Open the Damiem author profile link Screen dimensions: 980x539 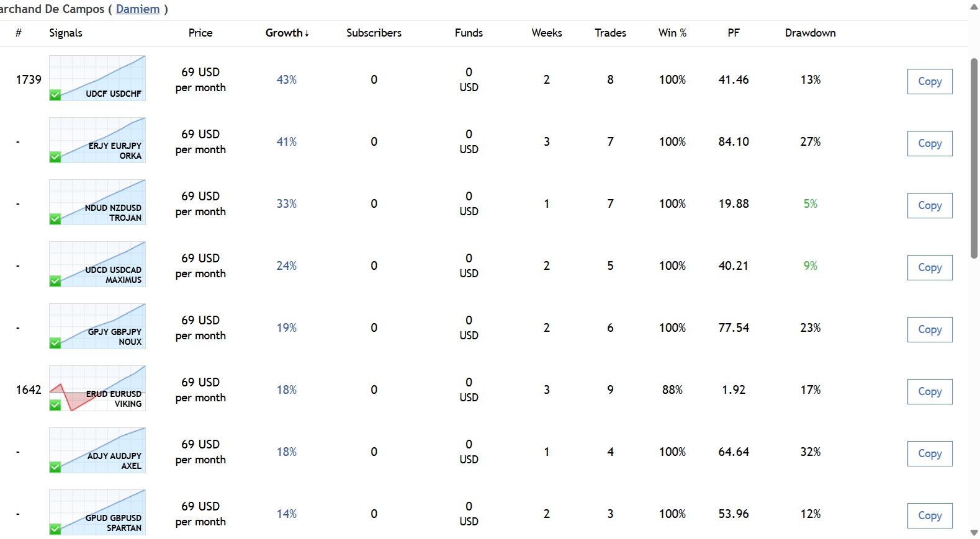138,9
